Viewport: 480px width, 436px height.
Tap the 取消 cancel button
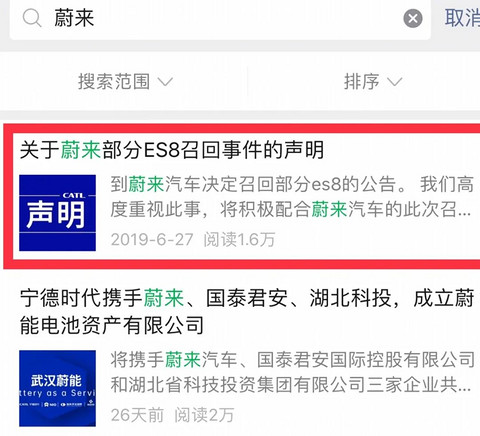pos(463,18)
